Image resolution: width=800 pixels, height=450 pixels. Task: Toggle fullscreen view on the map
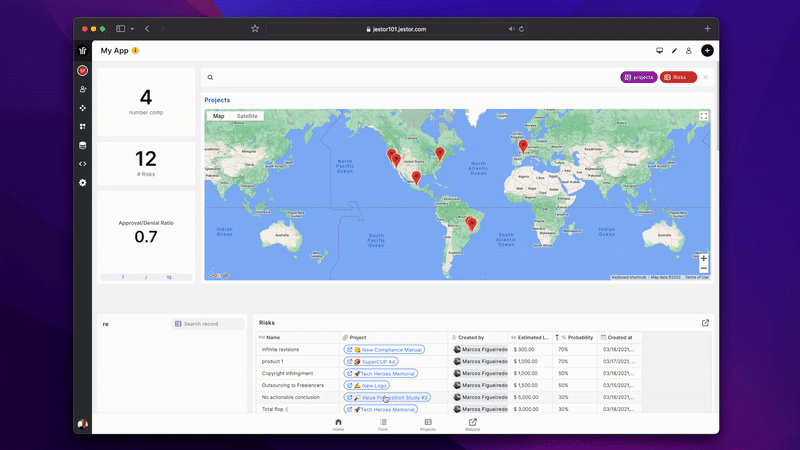[x=704, y=116]
